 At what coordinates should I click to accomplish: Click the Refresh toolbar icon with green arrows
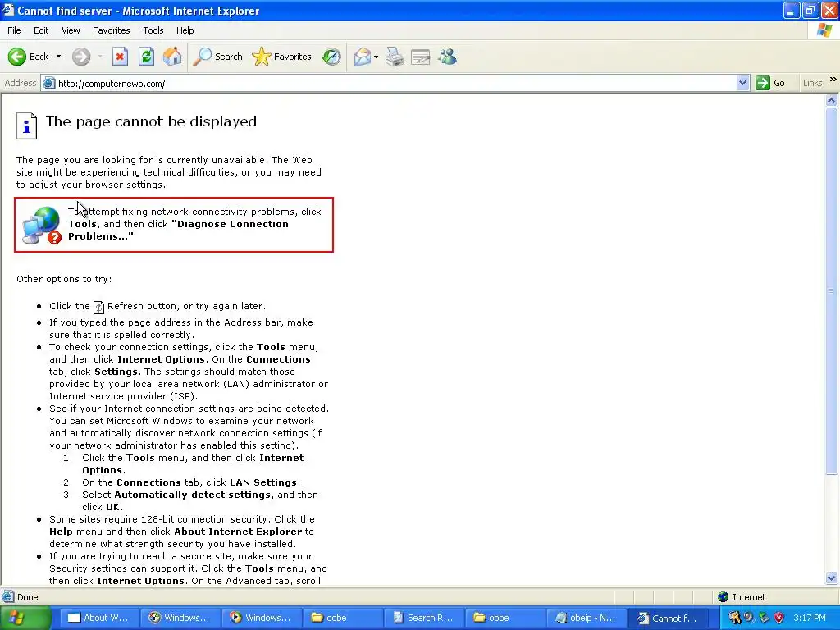pyautogui.click(x=146, y=57)
